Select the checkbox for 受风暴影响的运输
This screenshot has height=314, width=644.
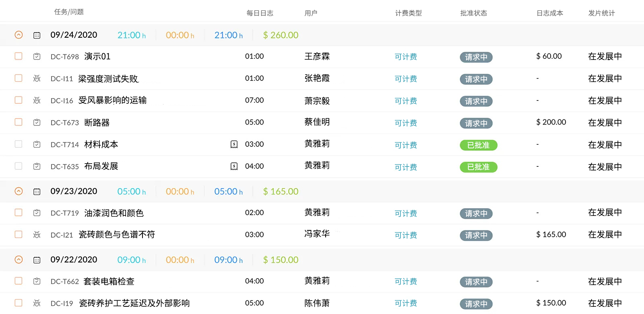click(x=19, y=100)
